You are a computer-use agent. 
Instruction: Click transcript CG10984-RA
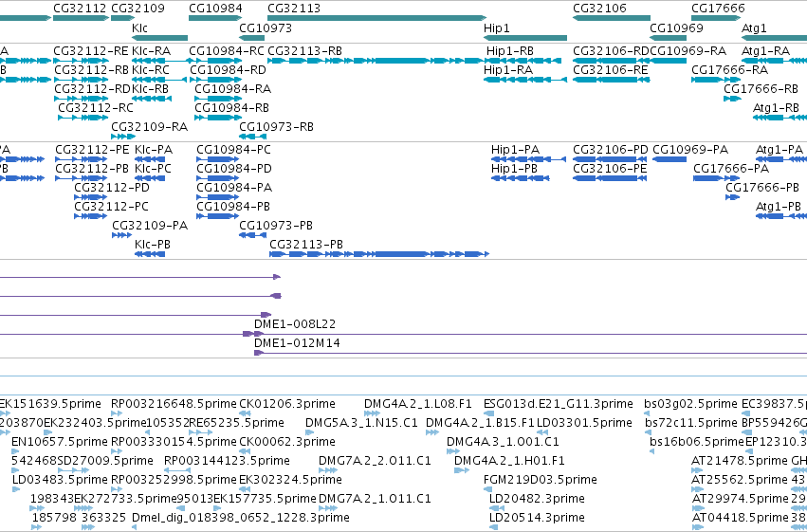232,89
